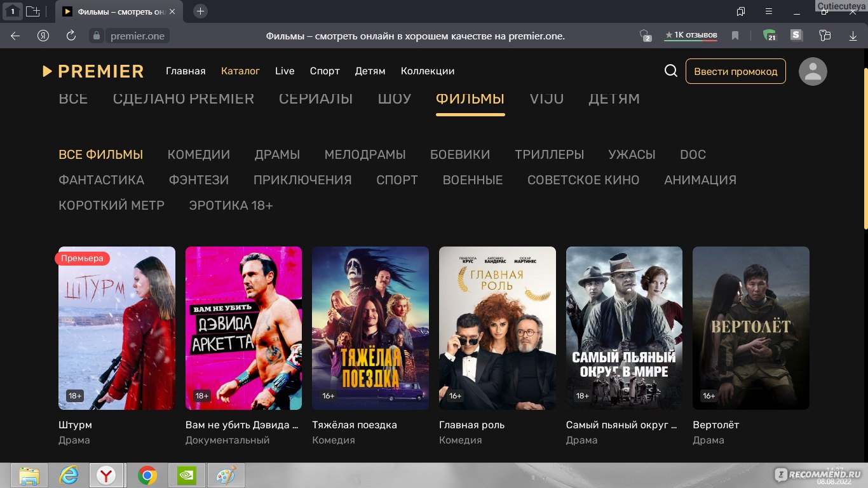
Task: Select the ВСЕ ФИЛЬМЫ genre filter
Action: [x=100, y=154]
